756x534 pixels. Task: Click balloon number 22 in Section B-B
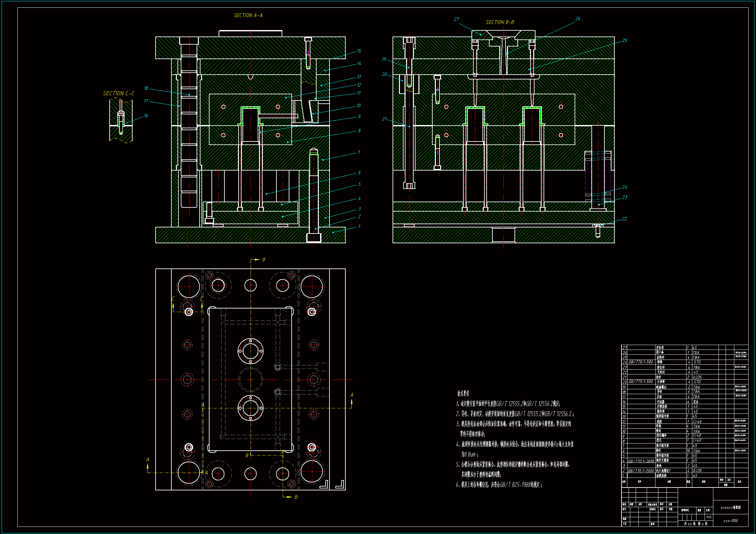[x=624, y=219]
